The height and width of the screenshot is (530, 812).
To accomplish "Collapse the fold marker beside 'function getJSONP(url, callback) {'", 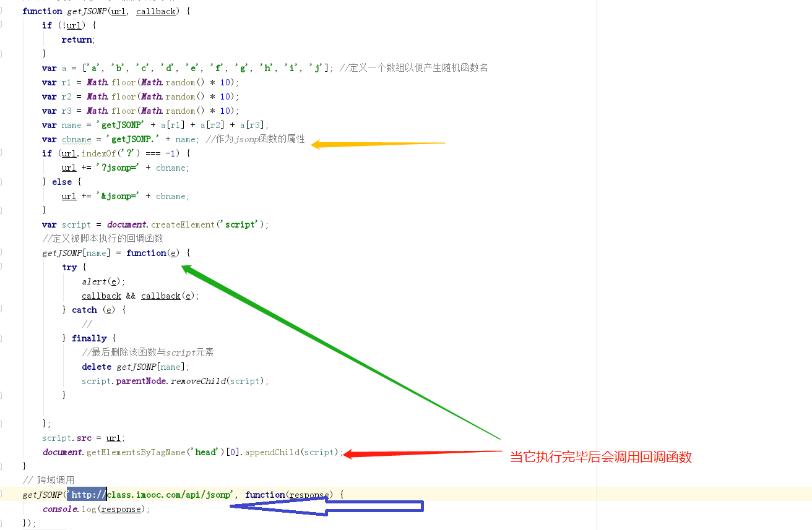I will click(x=1, y=11).
